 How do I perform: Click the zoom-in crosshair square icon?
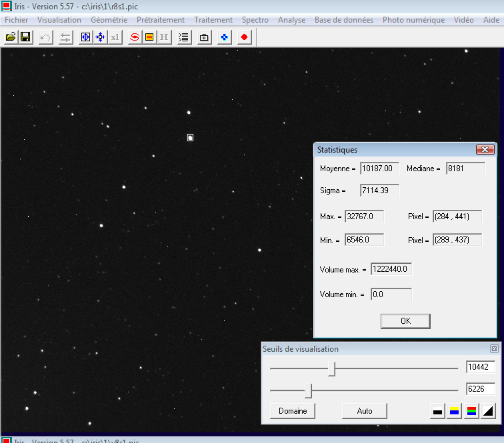(85, 37)
